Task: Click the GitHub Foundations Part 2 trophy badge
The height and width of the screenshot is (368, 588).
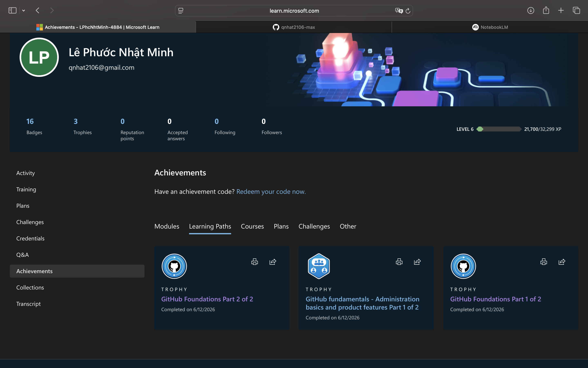Action: click(174, 266)
